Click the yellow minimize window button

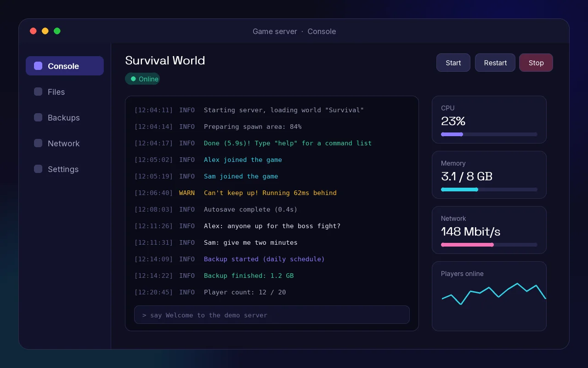(x=45, y=31)
